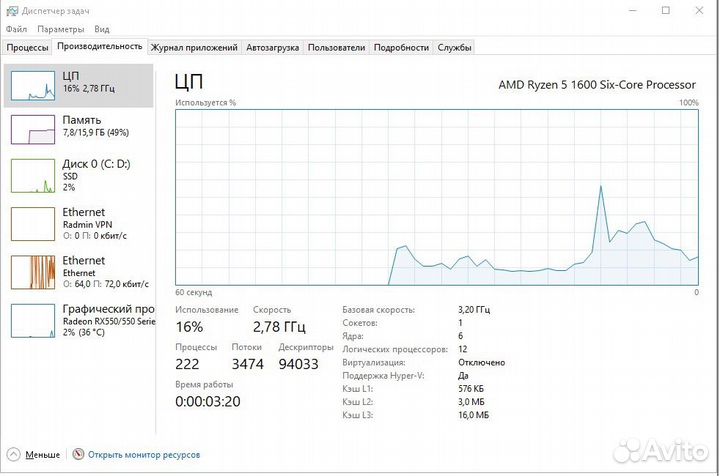
Task: Click the Кэш L1 value 576 КБ
Action: (471, 389)
